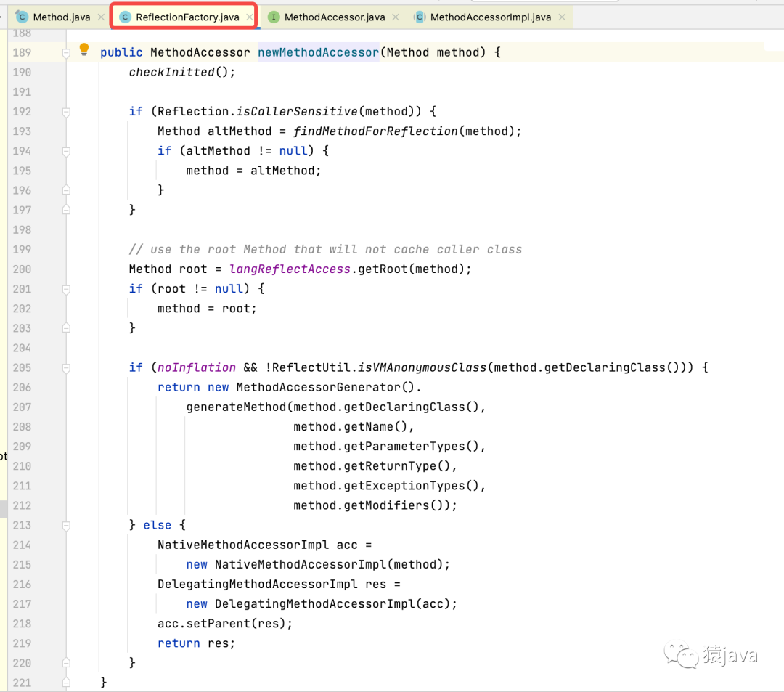Click the 'DelegatingMethodAccessorImpl res =' declaration
The width and height of the screenshot is (784, 692).
click(279, 584)
